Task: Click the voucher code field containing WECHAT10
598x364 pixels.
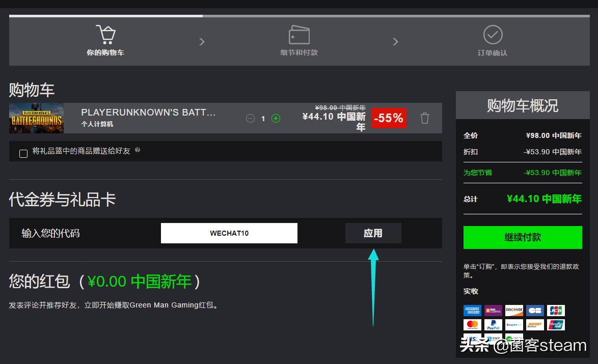Action: coord(229,233)
